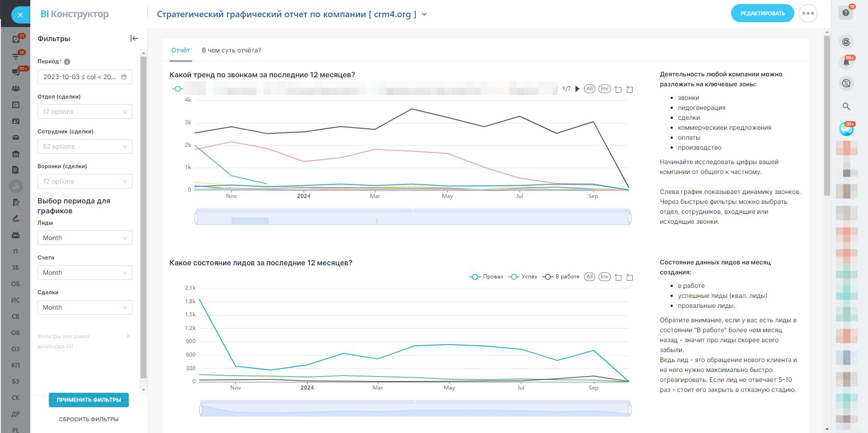Switch to the В чем суть отчёта? tab
868x433 pixels.
point(231,50)
